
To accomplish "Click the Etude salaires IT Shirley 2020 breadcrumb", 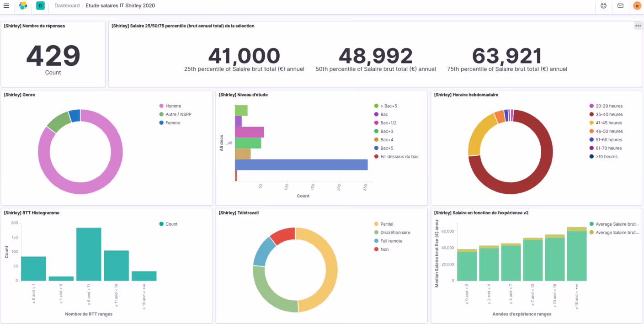I will (x=120, y=5).
